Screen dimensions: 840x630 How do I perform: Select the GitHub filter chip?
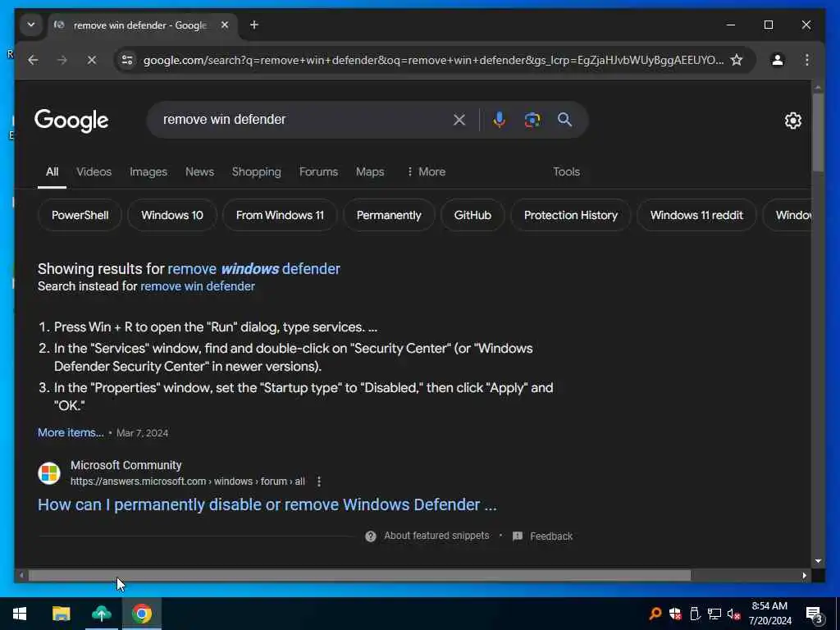click(472, 216)
